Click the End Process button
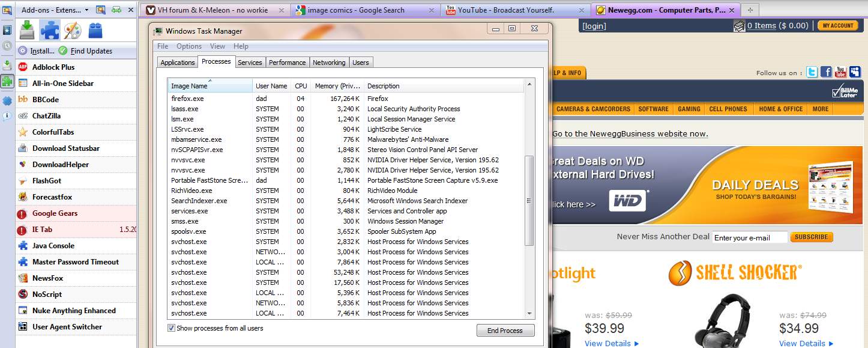 (505, 331)
